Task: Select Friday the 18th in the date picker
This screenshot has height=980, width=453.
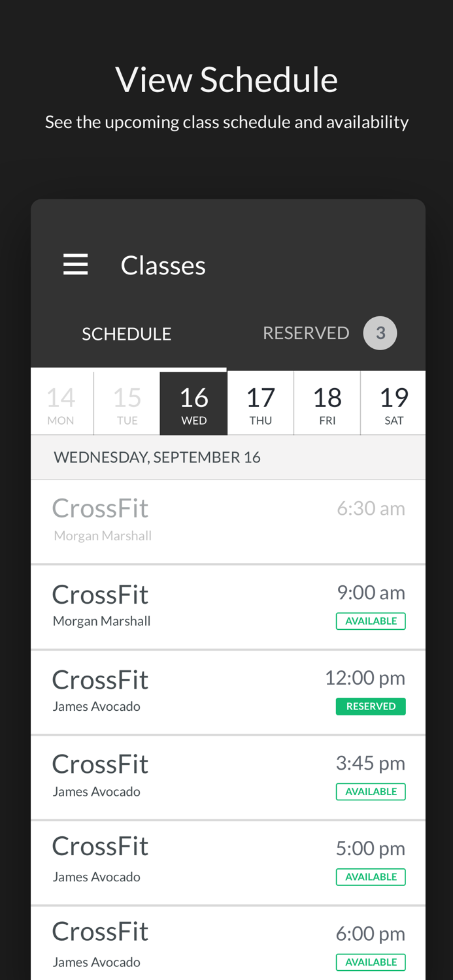Action: (327, 402)
